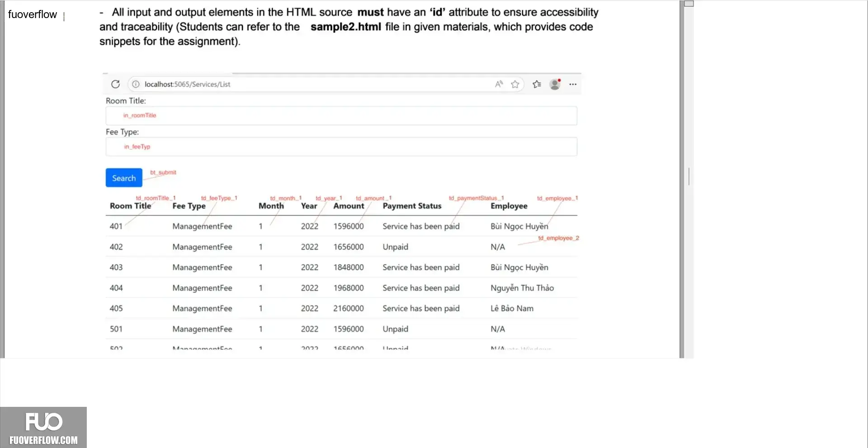The width and height of the screenshot is (868, 448).
Task: Click the site information icon in the address bar
Action: click(x=136, y=84)
